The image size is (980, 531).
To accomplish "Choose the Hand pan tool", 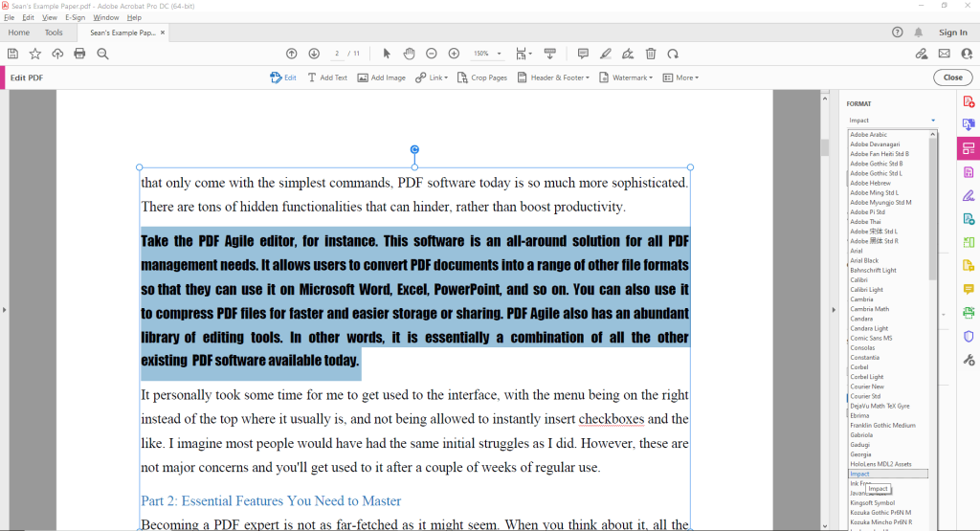I will (x=409, y=54).
